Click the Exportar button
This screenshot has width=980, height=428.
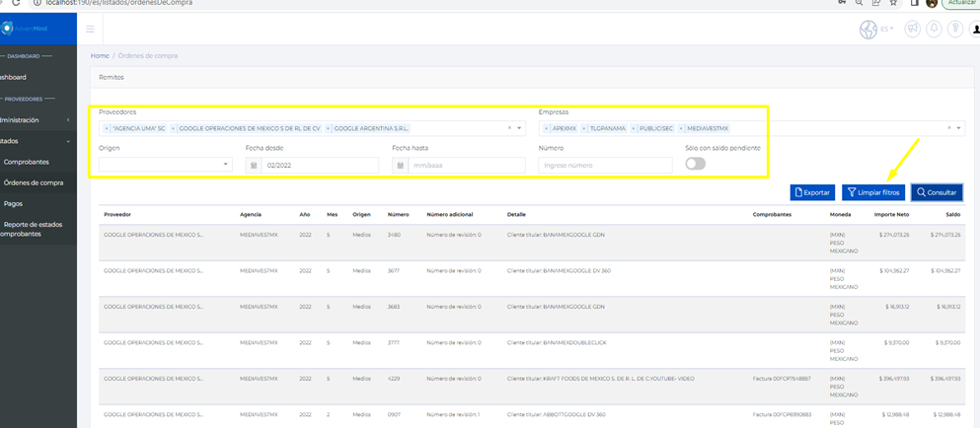pyautogui.click(x=812, y=192)
